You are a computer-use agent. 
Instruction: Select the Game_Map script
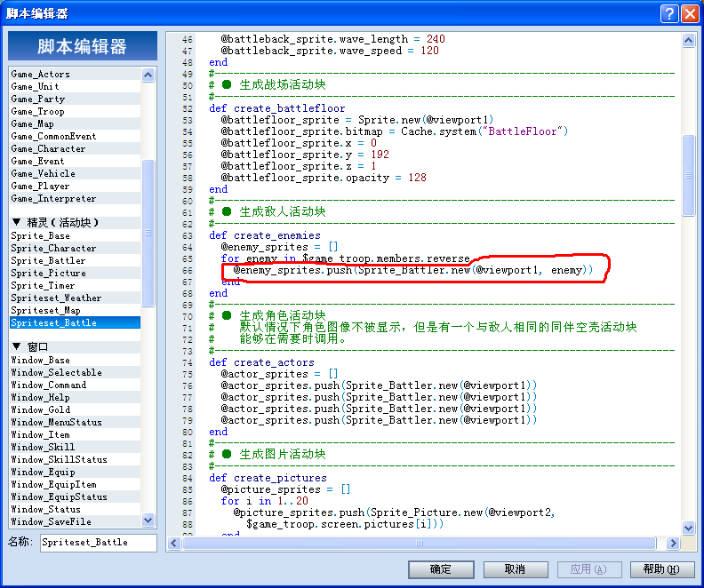[x=75, y=123]
